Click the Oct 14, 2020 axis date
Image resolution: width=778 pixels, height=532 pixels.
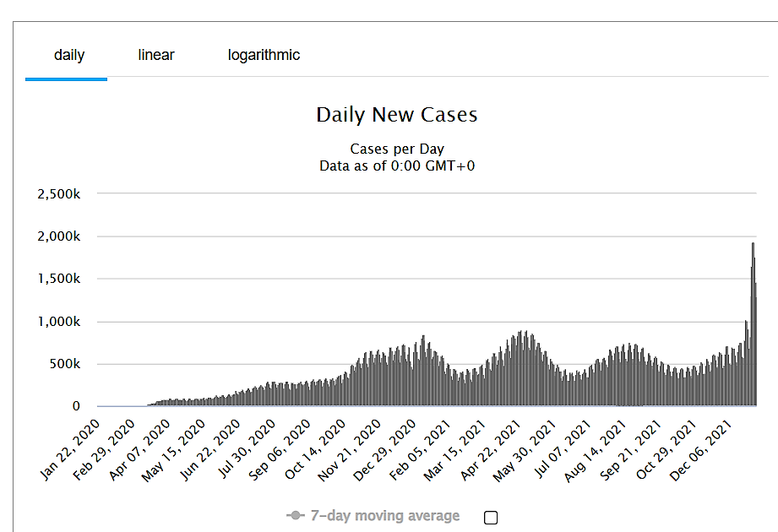click(315, 450)
